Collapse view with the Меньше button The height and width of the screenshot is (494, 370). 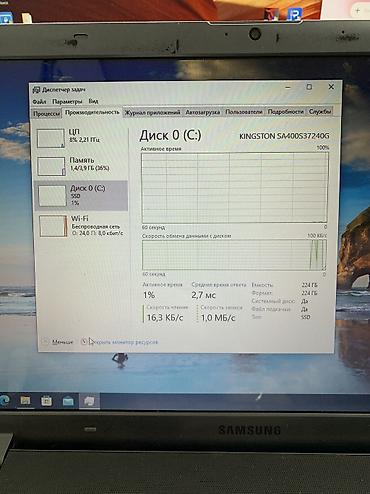click(x=58, y=342)
